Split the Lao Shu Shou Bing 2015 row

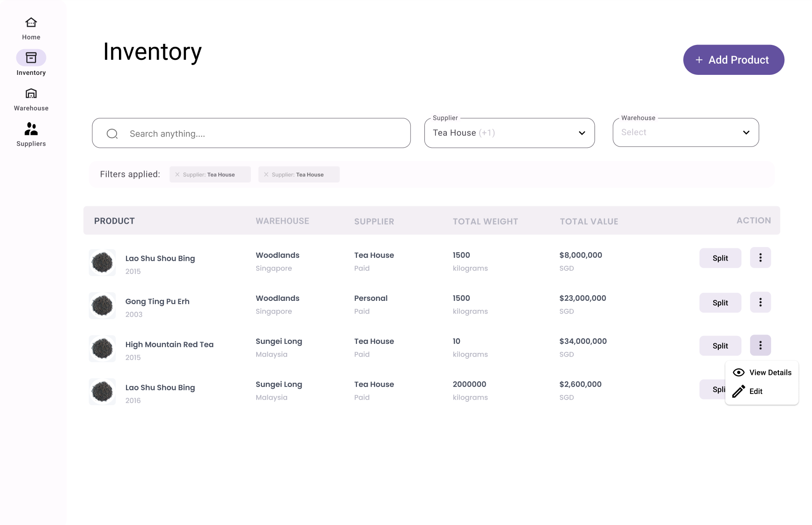(720, 258)
